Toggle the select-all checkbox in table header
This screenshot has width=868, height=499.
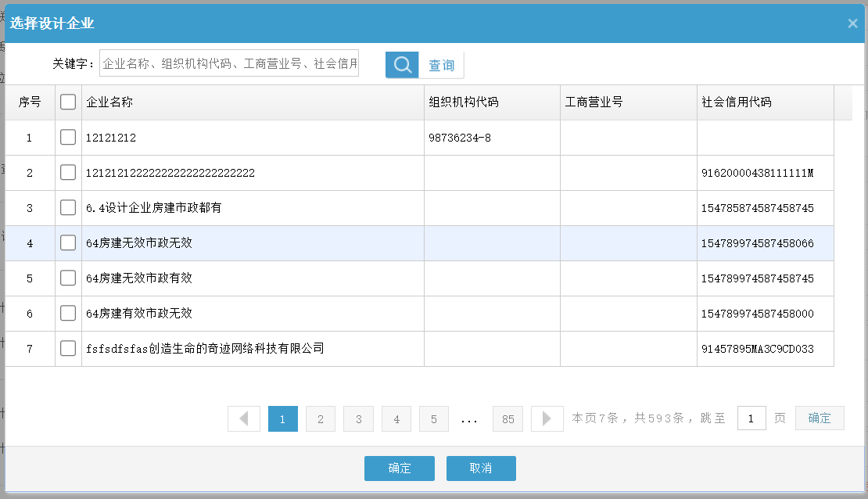click(x=67, y=102)
